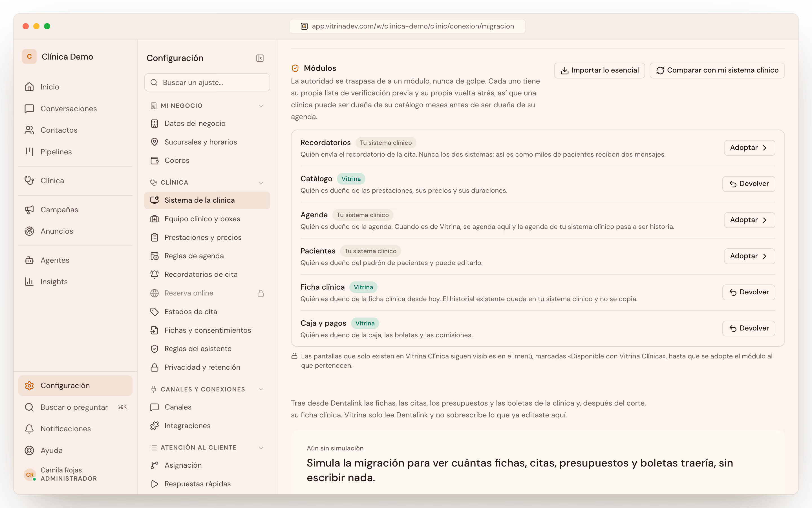Open Fichas y consentimientos

click(x=207, y=330)
